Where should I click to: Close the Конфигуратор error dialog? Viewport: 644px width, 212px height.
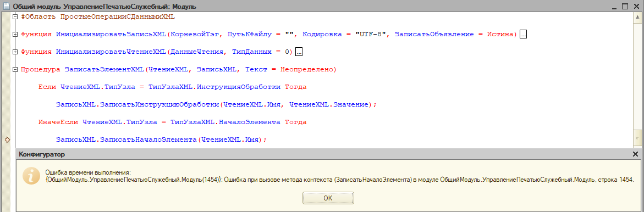[x=635, y=154]
